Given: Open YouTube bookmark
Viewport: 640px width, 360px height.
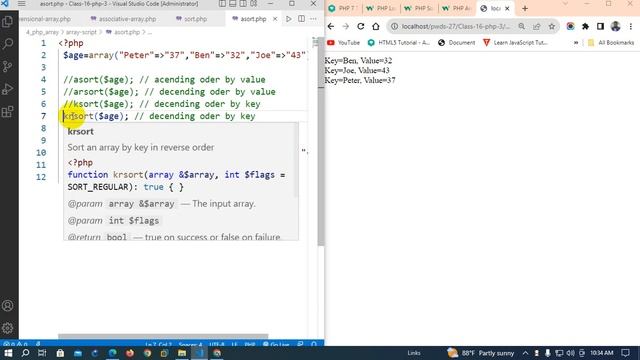Looking at the screenshot, I should pyautogui.click(x=344, y=42).
